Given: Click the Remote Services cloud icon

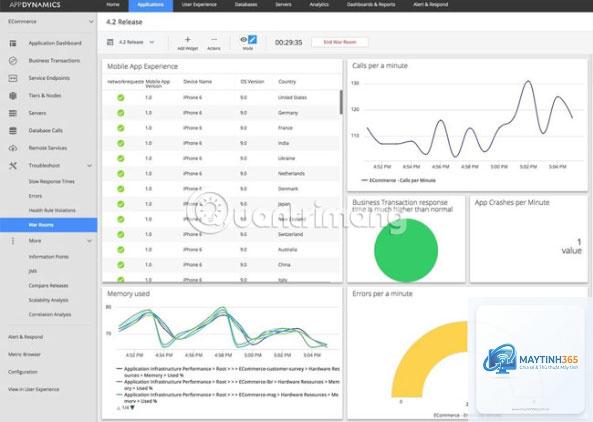Looking at the screenshot, I should [x=13, y=148].
